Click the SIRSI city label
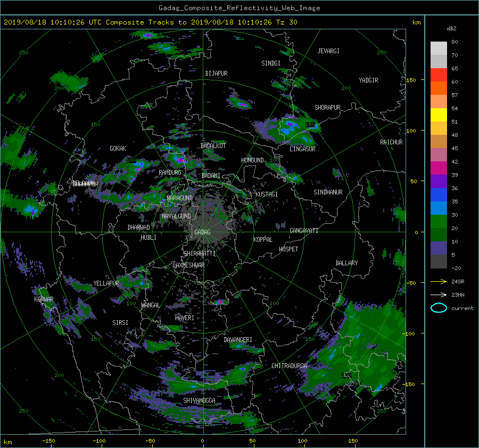This screenshot has width=479, height=448. coord(120,323)
